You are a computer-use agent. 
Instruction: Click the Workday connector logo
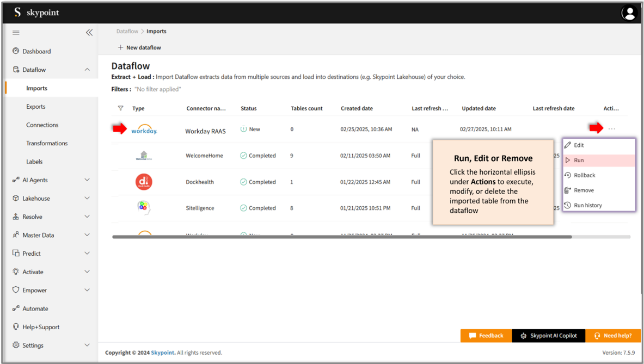point(144,129)
